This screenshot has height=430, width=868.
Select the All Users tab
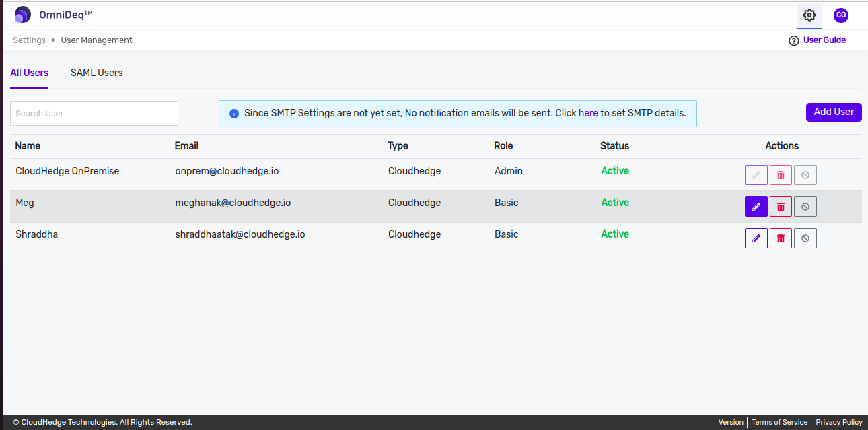29,73
